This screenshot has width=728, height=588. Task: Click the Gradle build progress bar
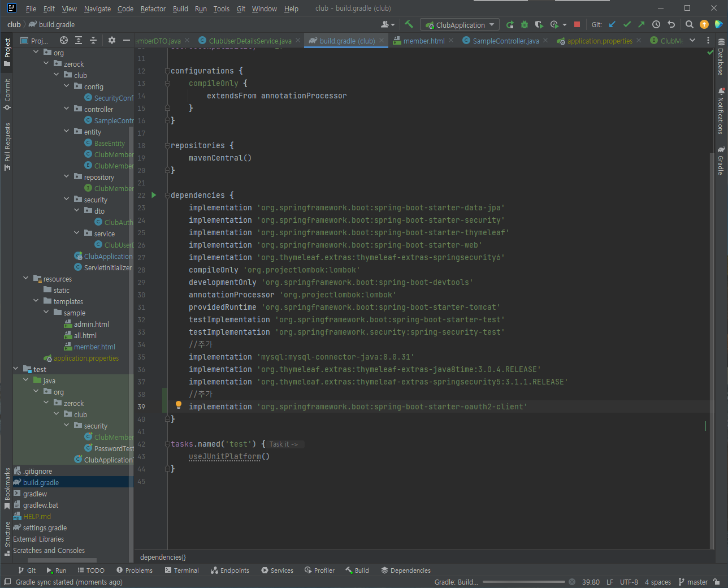524,582
